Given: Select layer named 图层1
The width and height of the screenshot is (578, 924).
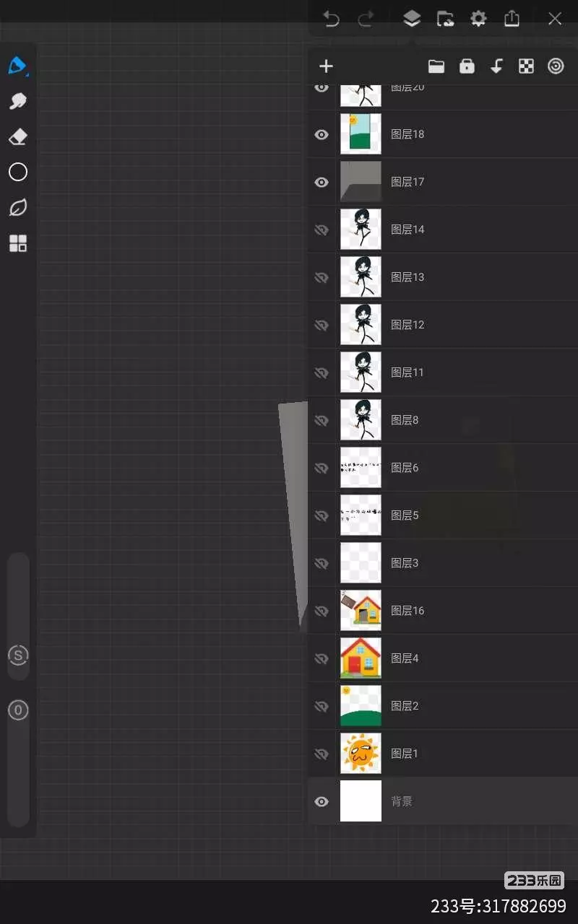Looking at the screenshot, I should click(443, 754).
